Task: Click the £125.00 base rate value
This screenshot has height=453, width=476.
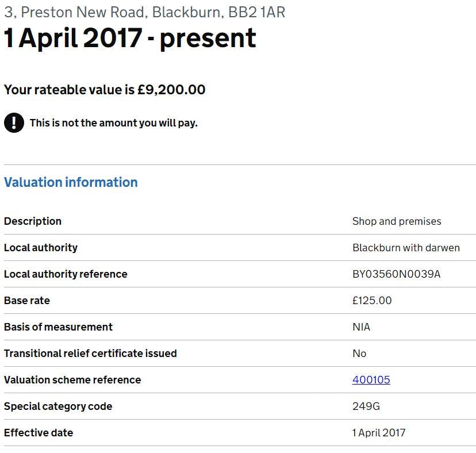Action: pyautogui.click(x=372, y=301)
